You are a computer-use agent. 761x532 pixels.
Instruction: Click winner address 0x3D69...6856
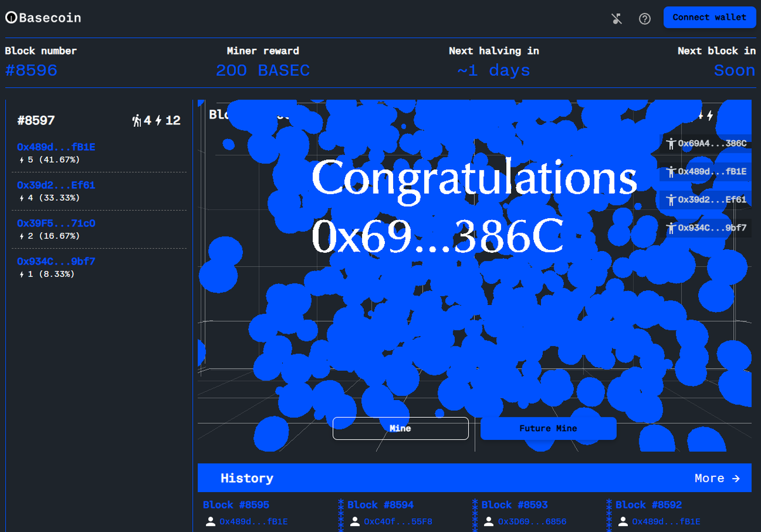pyautogui.click(x=532, y=522)
